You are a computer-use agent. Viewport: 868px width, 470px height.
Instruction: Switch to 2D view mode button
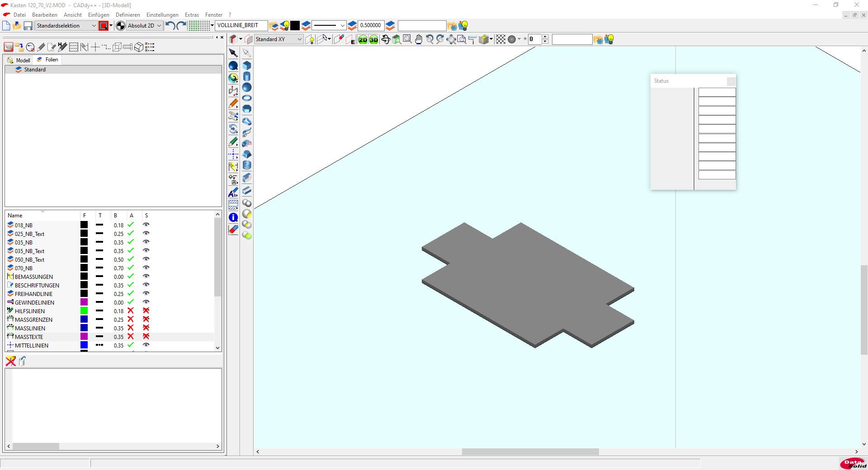pos(363,40)
